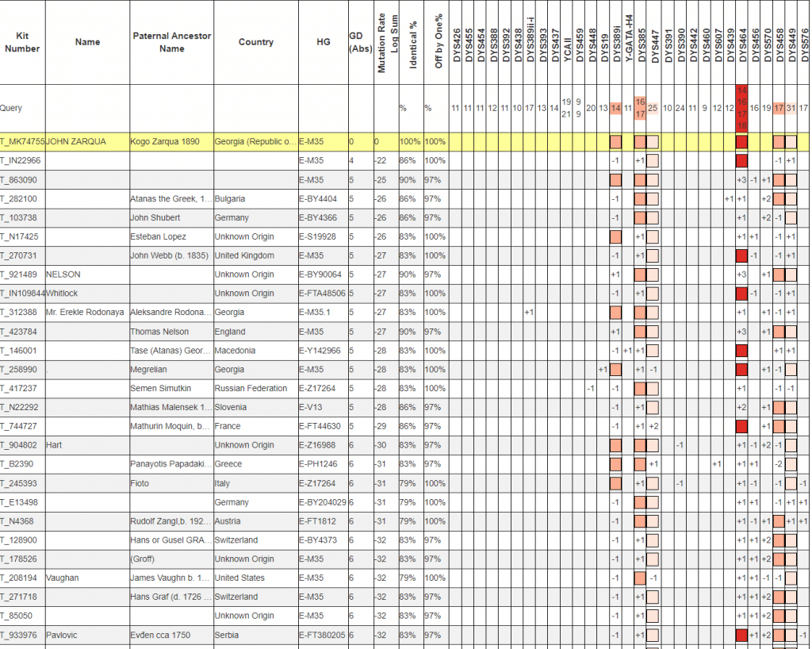
Task: Click the Kit Number column header
Action: click(22, 42)
